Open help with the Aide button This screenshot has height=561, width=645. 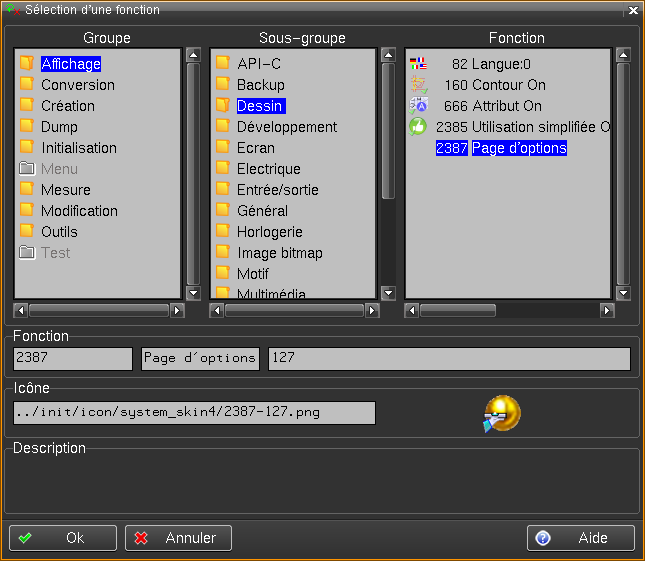pyautogui.click(x=581, y=538)
